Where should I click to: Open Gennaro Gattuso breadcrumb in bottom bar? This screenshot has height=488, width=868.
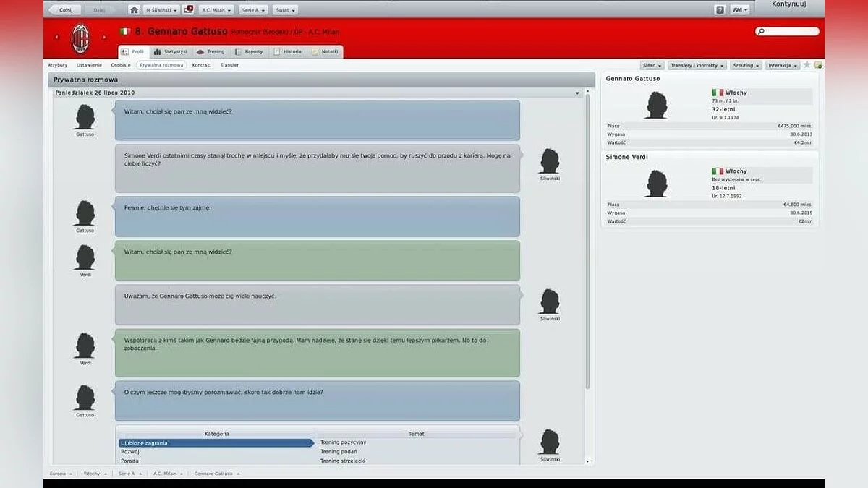click(x=217, y=474)
